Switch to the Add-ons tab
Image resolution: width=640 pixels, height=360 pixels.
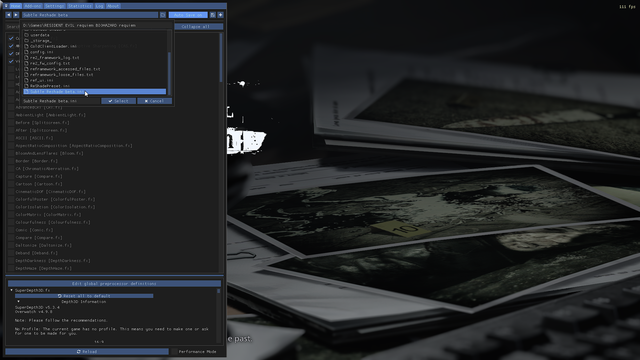pyautogui.click(x=33, y=6)
